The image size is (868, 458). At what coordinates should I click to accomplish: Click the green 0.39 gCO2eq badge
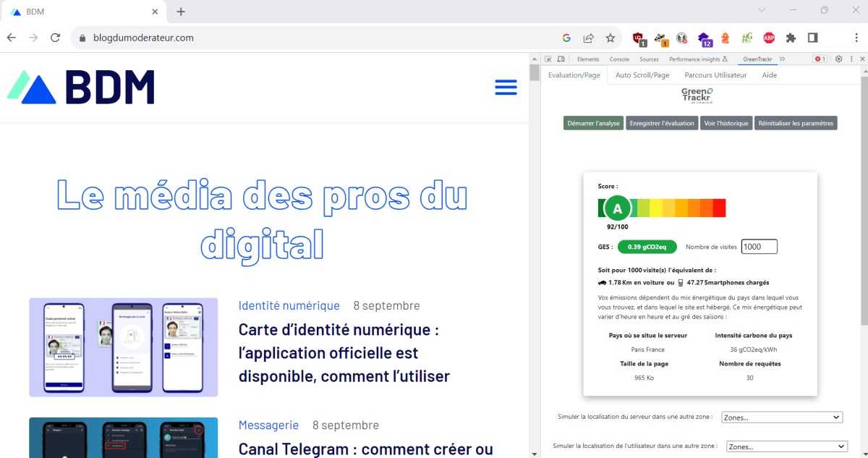[x=647, y=247]
